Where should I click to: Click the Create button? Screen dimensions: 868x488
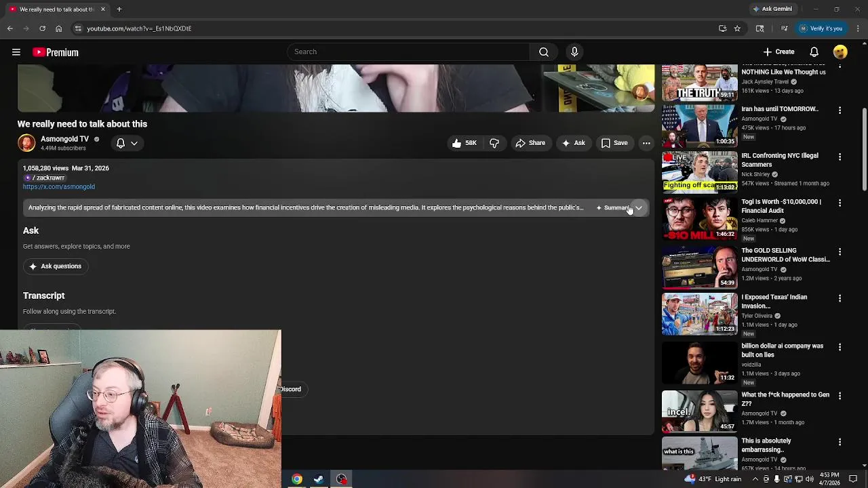(778, 52)
